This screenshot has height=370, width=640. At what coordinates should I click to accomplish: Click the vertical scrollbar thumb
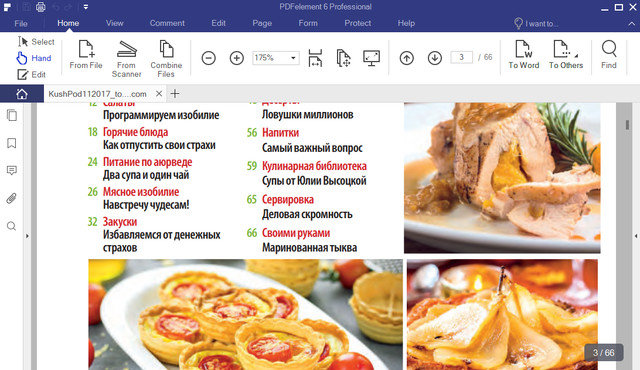(627, 124)
